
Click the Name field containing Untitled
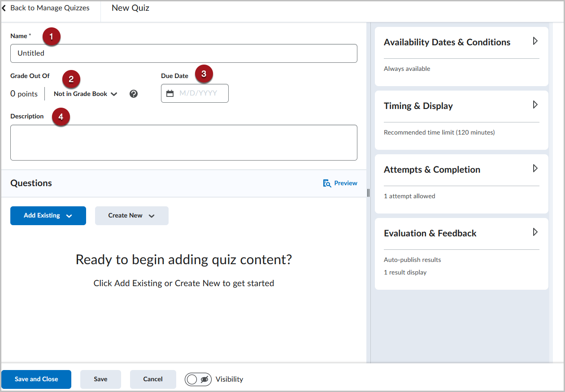pyautogui.click(x=184, y=53)
